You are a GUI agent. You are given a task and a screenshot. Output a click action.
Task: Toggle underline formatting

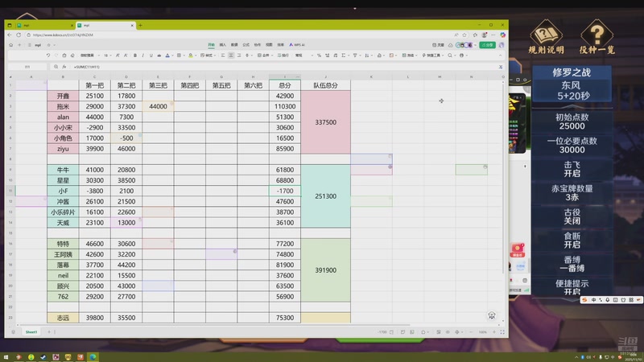click(151, 56)
